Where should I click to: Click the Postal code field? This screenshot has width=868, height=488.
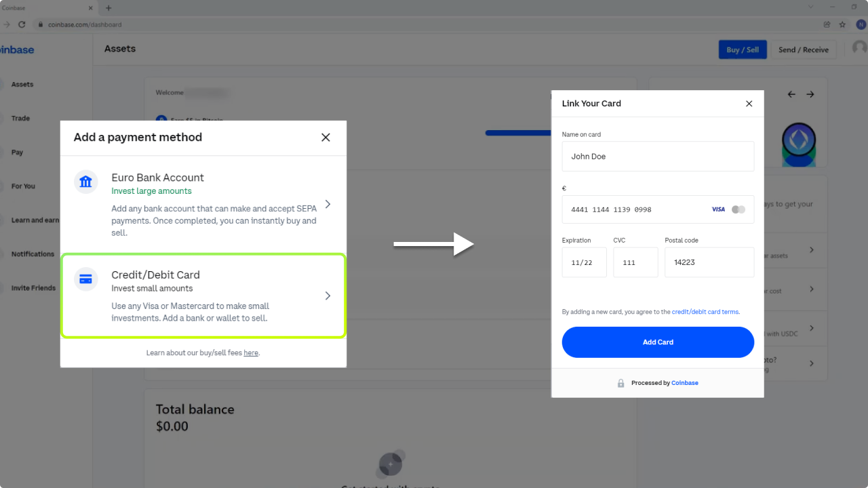[709, 262]
